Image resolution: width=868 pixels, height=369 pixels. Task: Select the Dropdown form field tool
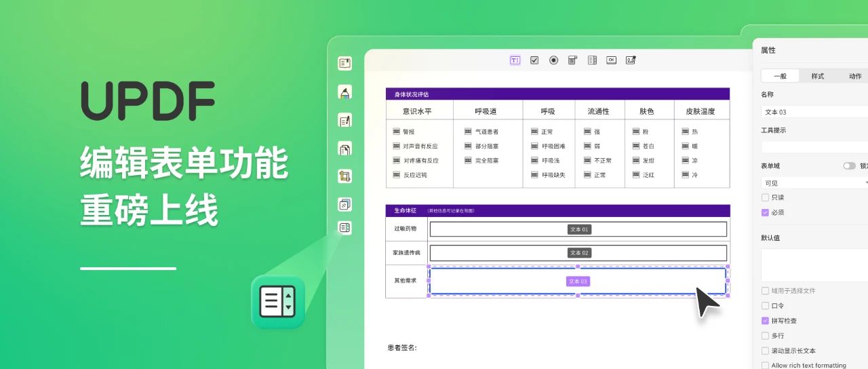point(572,60)
